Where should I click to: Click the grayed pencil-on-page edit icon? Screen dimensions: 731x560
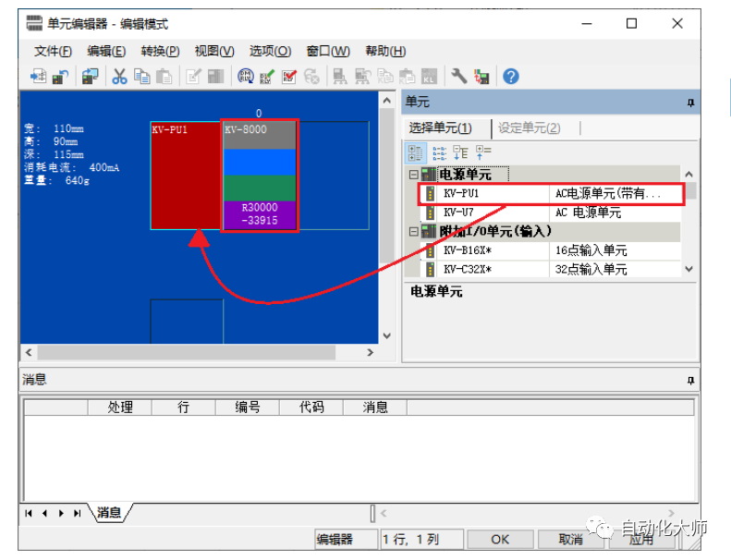click(193, 76)
